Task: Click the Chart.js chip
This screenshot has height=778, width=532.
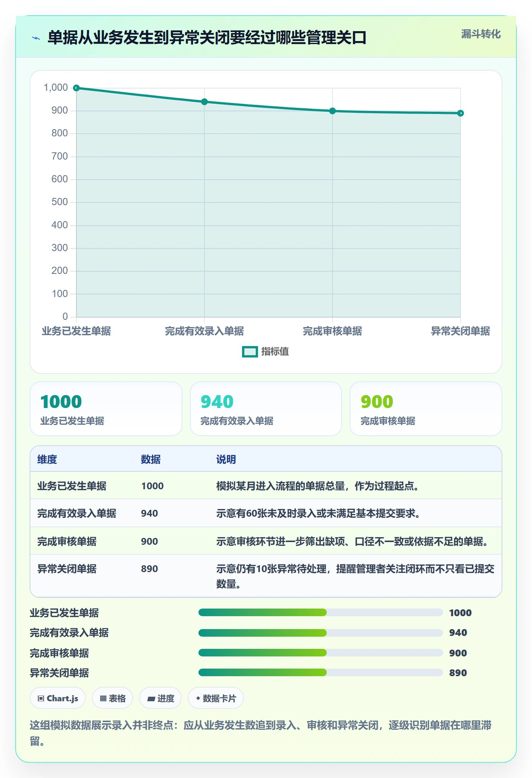Action: [x=58, y=698]
